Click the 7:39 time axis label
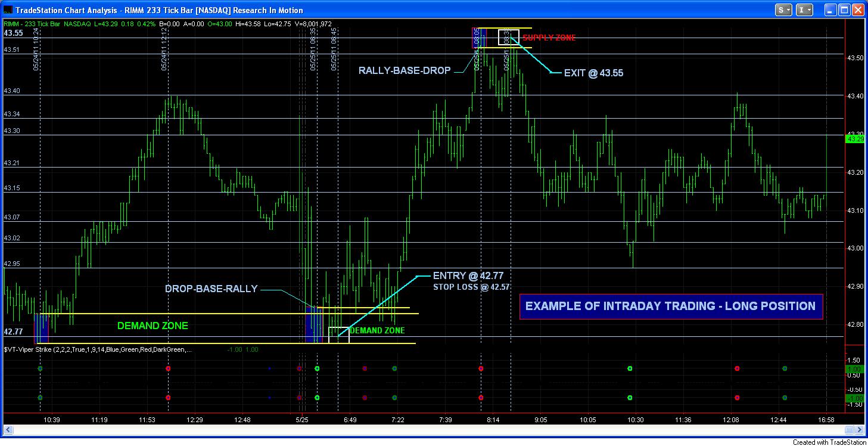The width and height of the screenshot is (868, 446). (x=445, y=420)
